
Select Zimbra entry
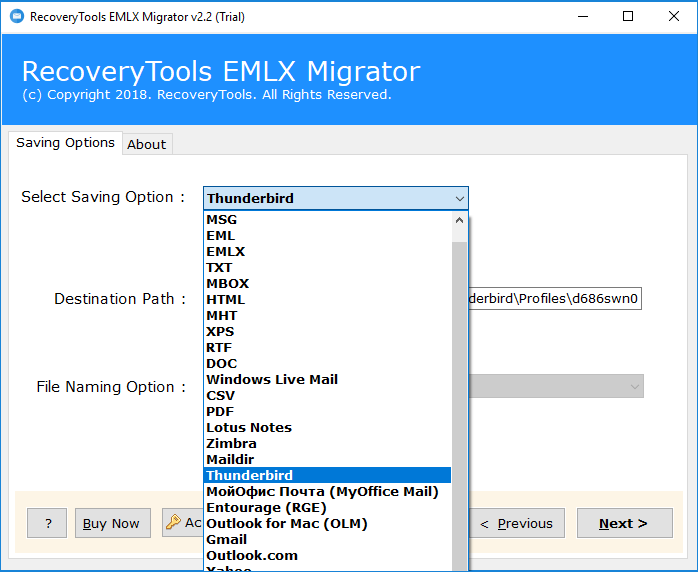point(328,444)
